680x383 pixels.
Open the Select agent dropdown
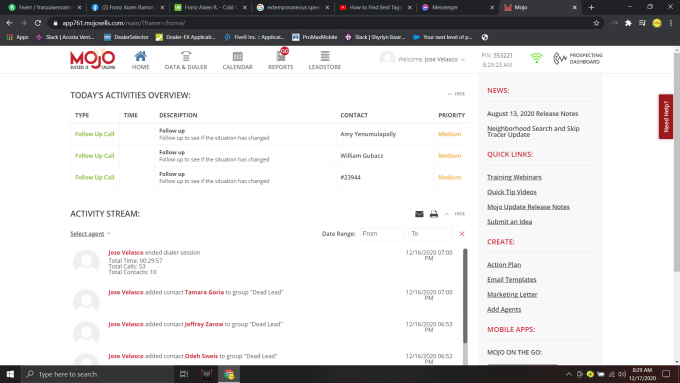(90, 234)
